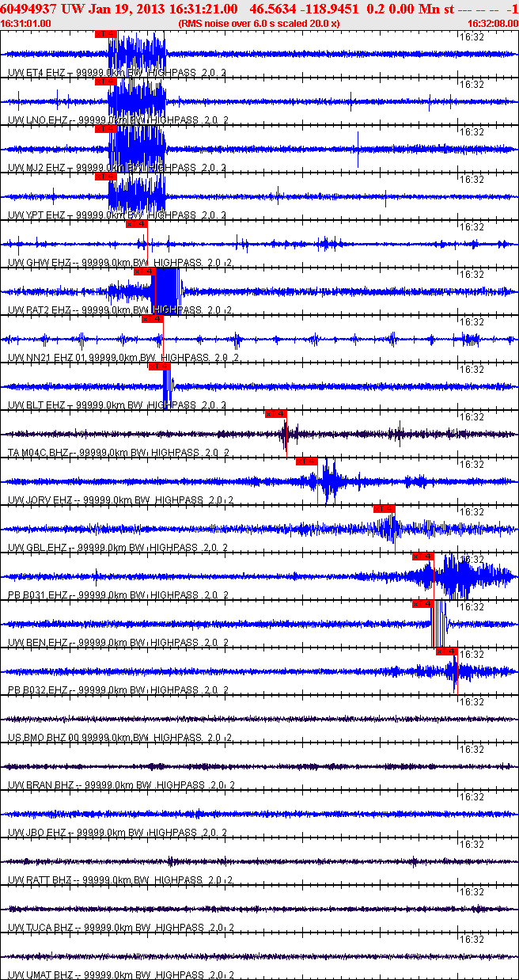The image size is (519, 980).
Task: Select the red pick flag on the UW LNO trace
Action: (105, 82)
